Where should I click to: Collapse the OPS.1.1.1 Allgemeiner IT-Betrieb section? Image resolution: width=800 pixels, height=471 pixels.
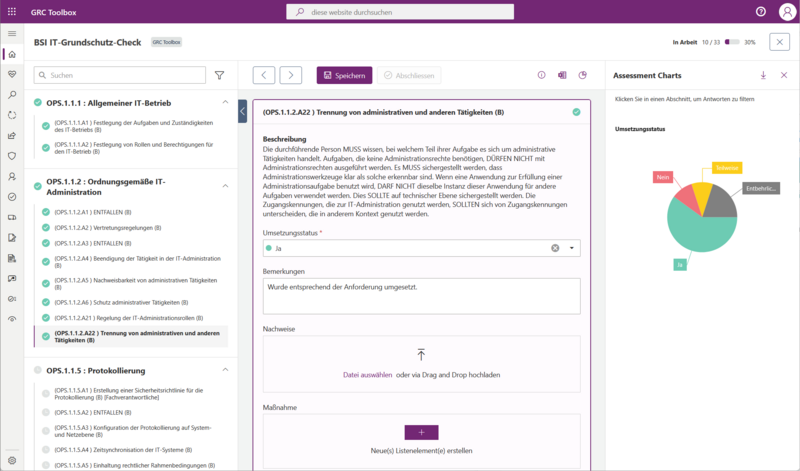point(223,102)
